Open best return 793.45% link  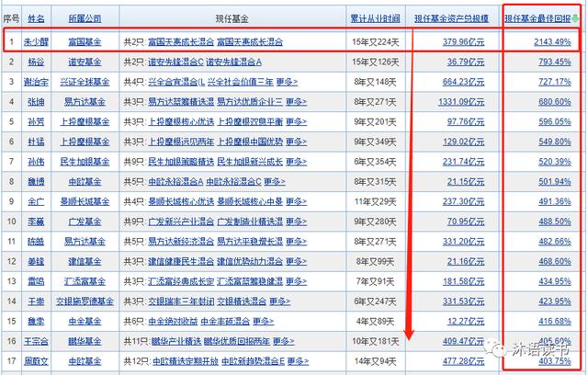coord(555,62)
